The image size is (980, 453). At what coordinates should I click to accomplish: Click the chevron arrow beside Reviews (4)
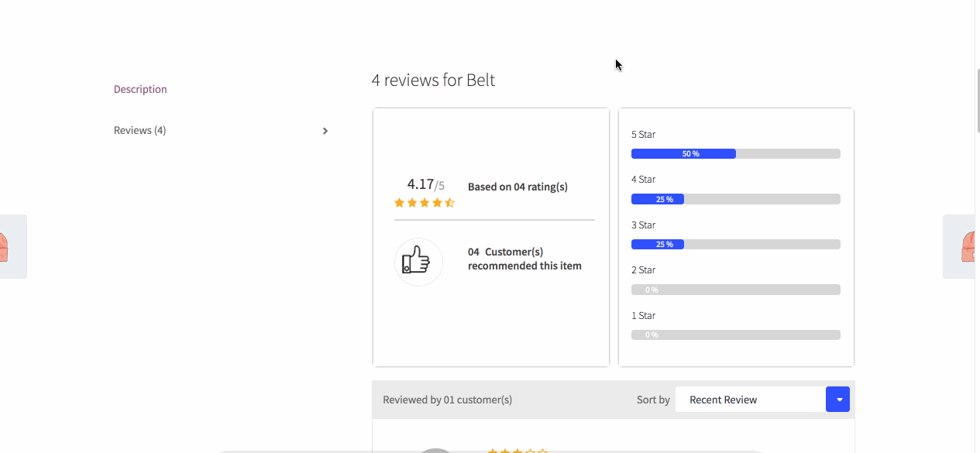(x=325, y=131)
